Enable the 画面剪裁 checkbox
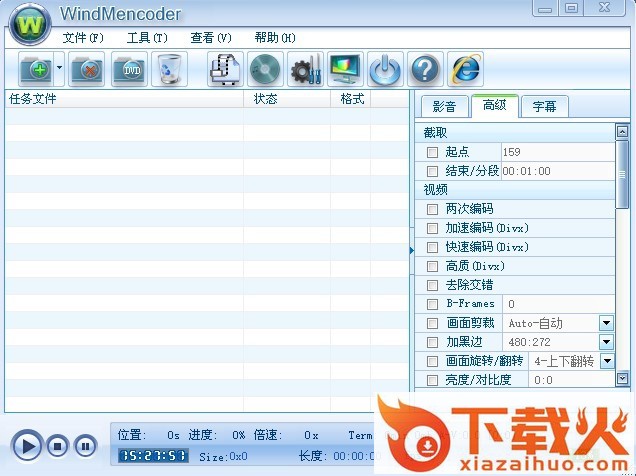The width and height of the screenshot is (636, 476). 432,323
